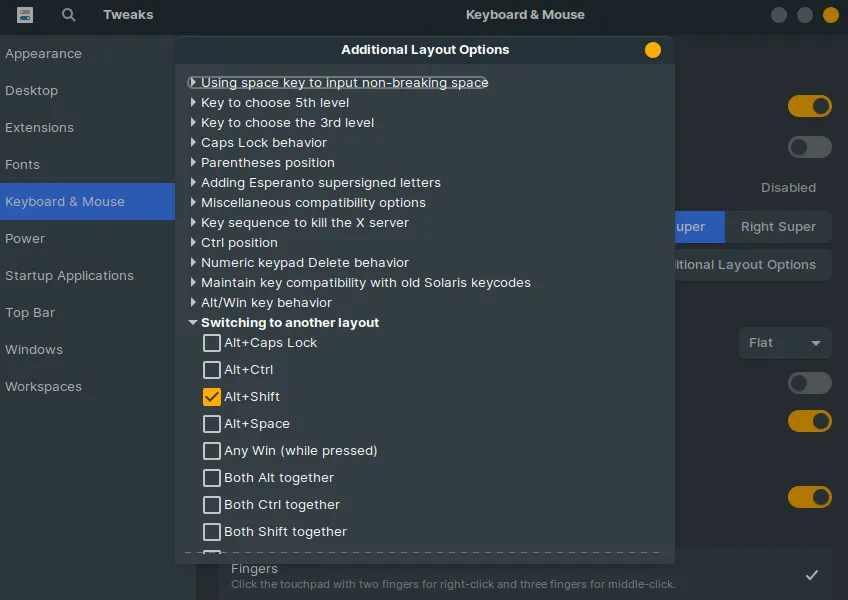
Task: Click the checkmark in the Fingers row
Action: coord(813,575)
